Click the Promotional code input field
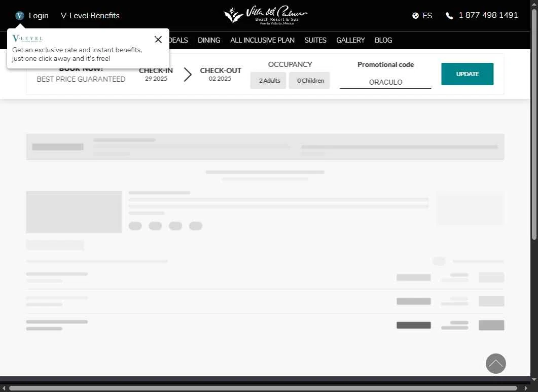The height and width of the screenshot is (392, 538). (385, 82)
